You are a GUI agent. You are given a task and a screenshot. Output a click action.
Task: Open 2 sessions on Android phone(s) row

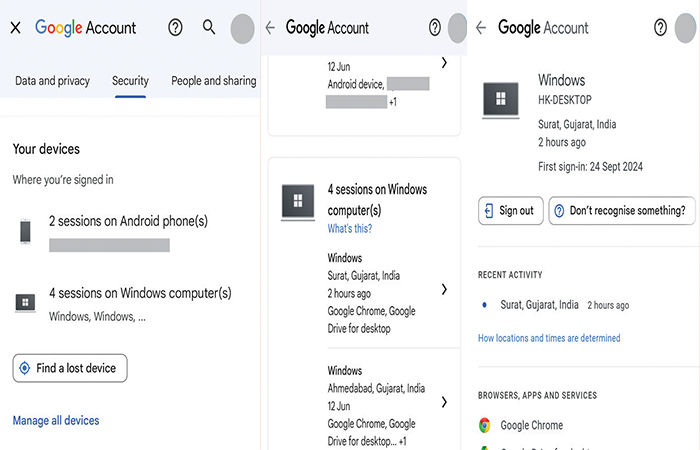(129, 233)
